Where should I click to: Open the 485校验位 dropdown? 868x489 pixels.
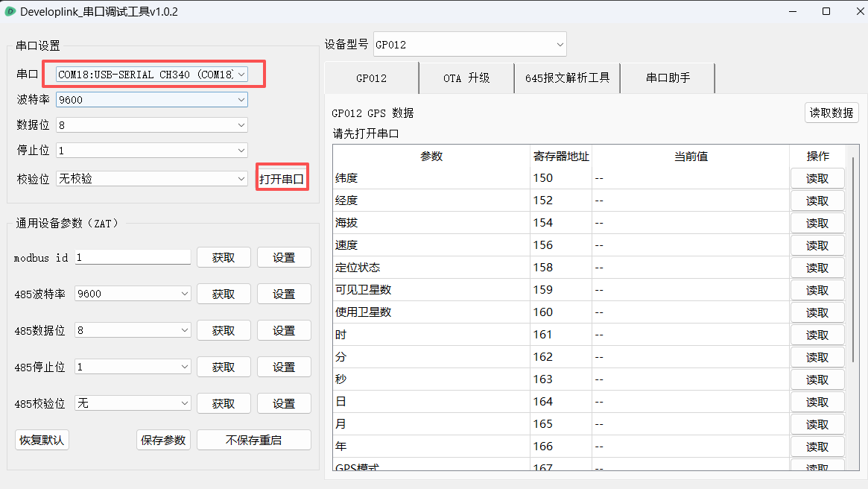click(x=133, y=403)
